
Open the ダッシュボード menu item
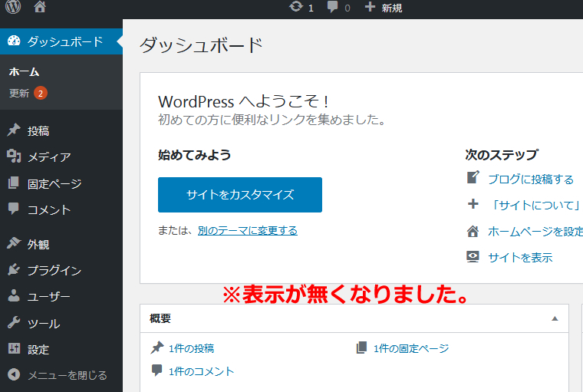coord(61,41)
